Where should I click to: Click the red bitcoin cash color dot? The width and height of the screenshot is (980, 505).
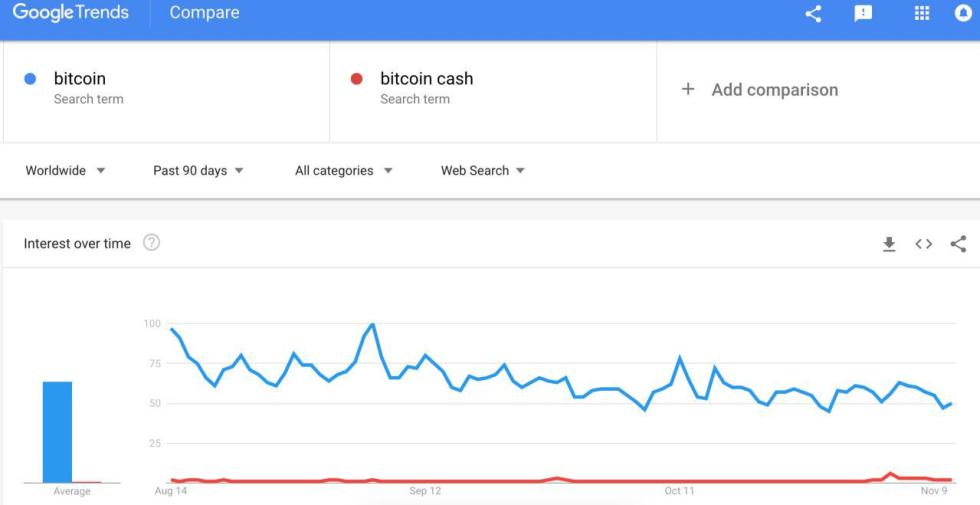point(356,79)
